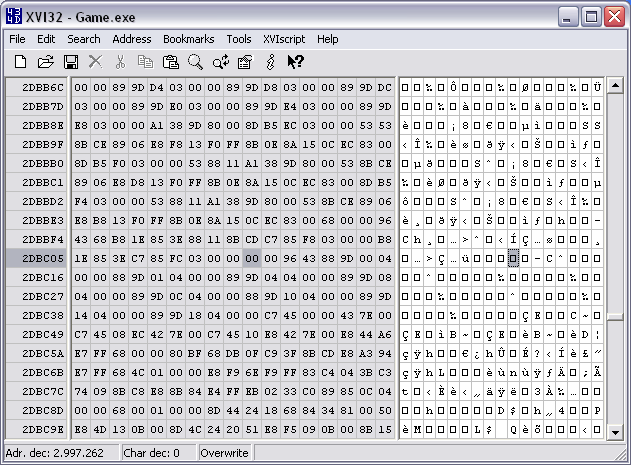631x465 pixels.
Task: Open the Options properties icon
Action: point(244,62)
